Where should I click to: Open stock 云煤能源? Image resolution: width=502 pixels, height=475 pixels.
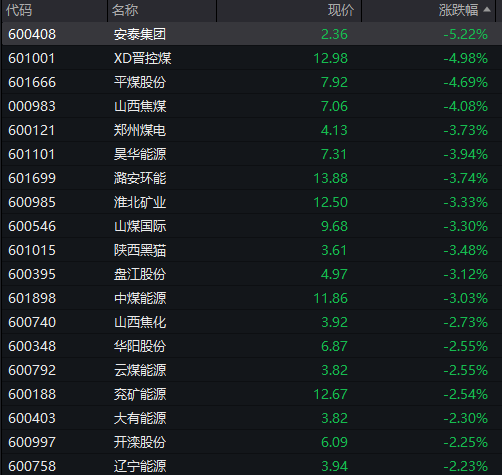(x=140, y=370)
